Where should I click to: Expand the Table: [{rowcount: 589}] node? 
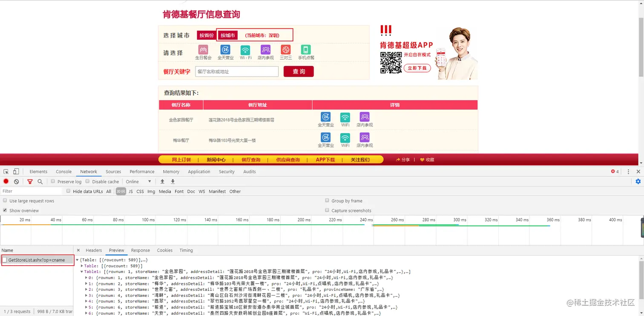pos(82,266)
